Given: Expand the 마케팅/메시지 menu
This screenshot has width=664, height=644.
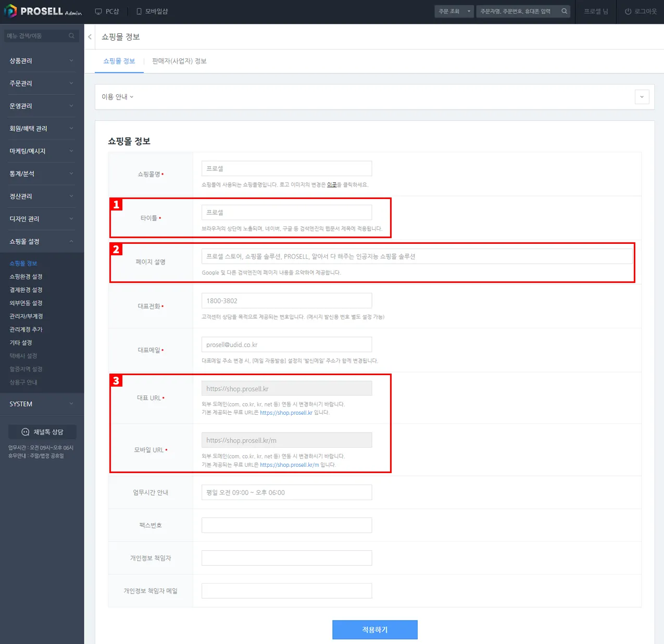Looking at the screenshot, I should coord(42,151).
